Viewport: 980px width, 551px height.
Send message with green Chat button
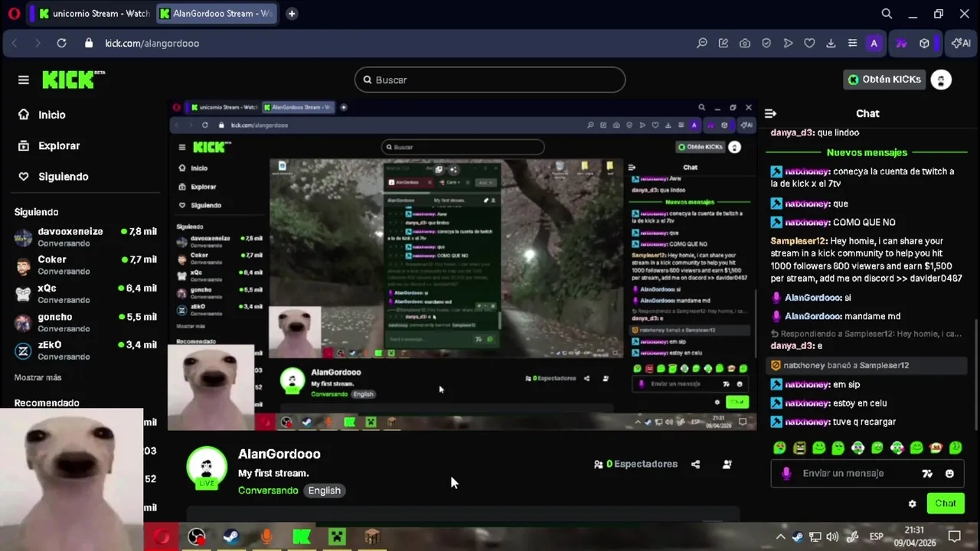coord(946,504)
